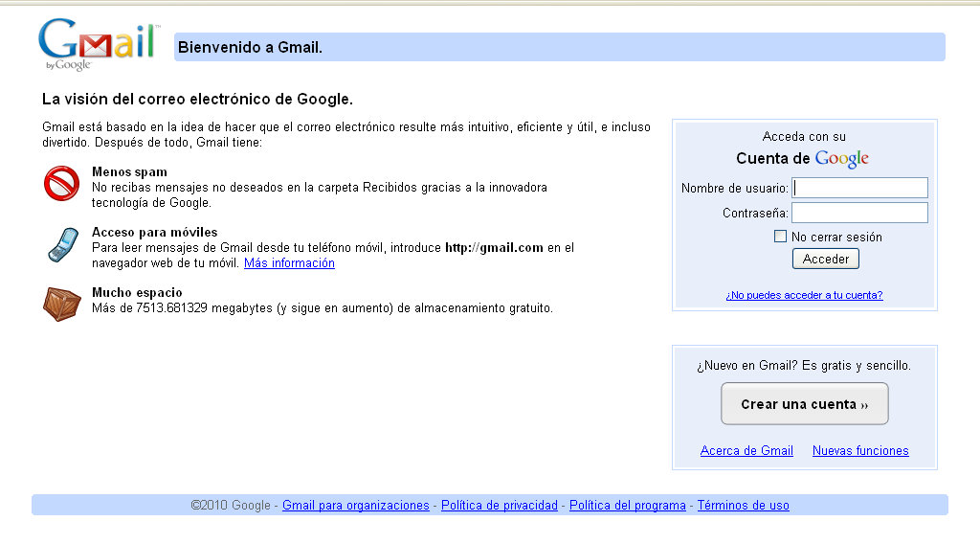Open Política de privacidad link
Viewport: 980px width, 544px height.
point(500,506)
